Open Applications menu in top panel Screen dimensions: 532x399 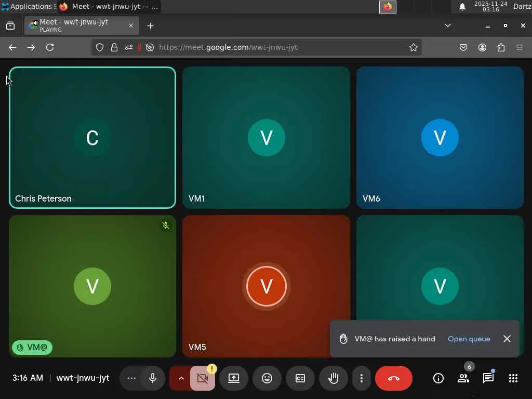(29, 6)
